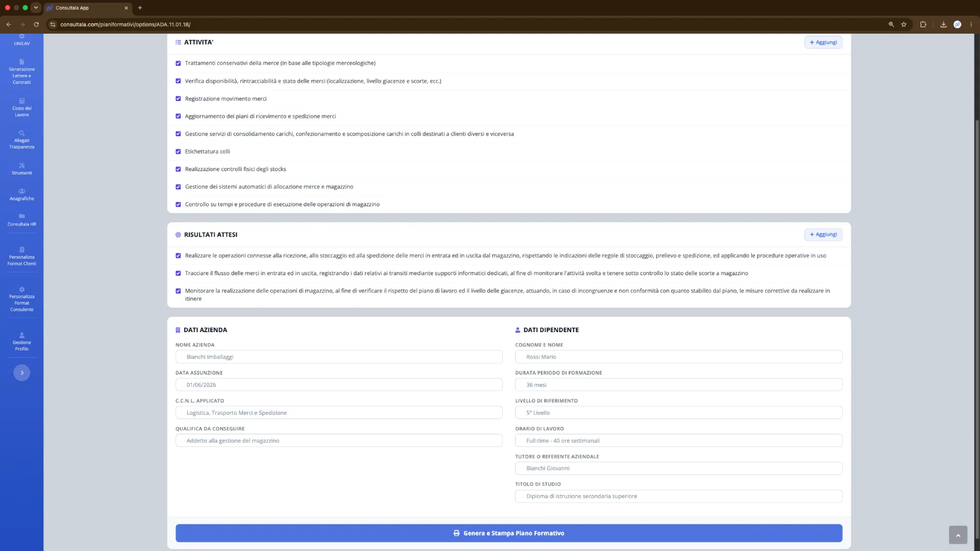
Task: Click the C.C.N.L. Applicato field
Action: point(339,413)
